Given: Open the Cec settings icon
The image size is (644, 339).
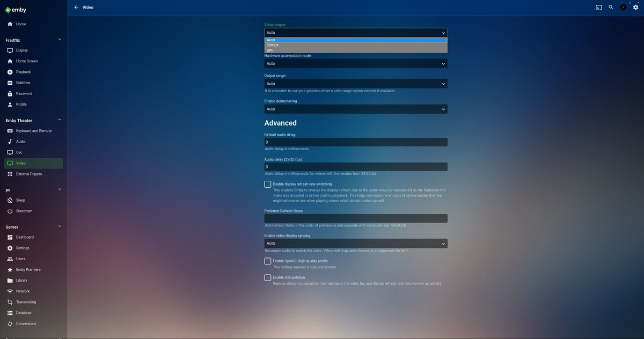Looking at the screenshot, I should (x=10, y=152).
